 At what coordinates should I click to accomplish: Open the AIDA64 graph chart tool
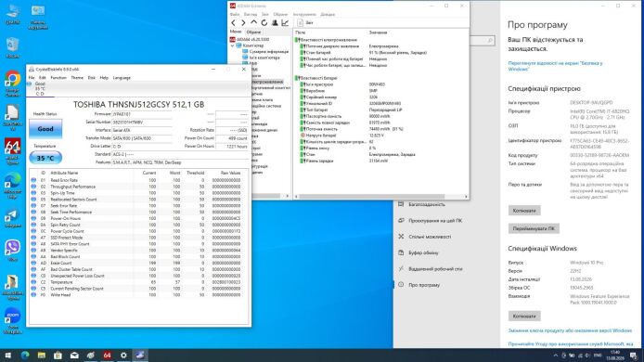(285, 23)
